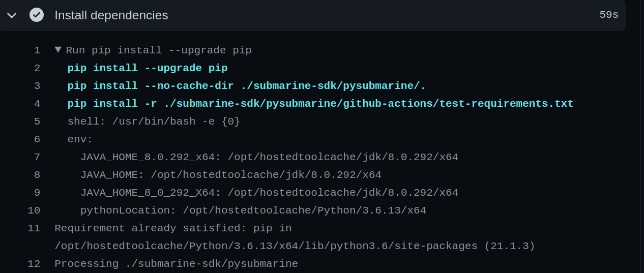Click the pythonLocation log line

point(253,210)
